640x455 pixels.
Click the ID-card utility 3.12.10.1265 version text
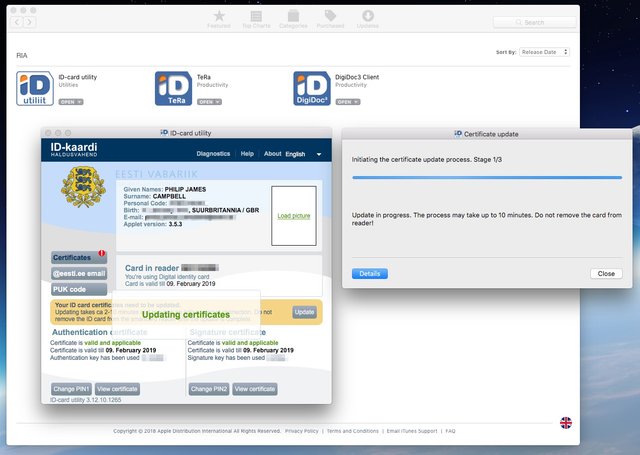(x=85, y=400)
